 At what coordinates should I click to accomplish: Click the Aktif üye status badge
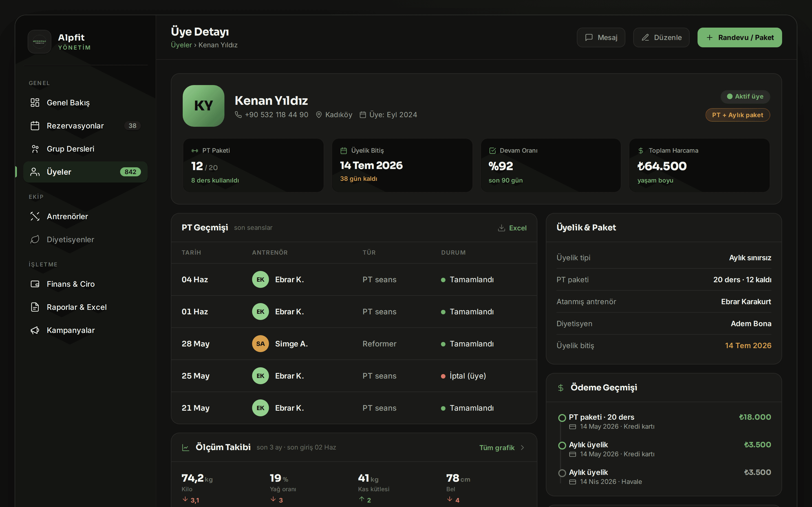(745, 97)
